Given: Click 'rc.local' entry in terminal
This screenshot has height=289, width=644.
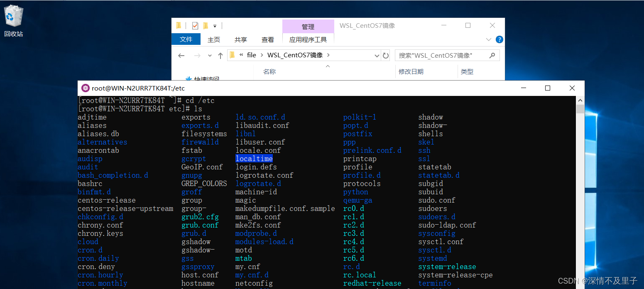Looking at the screenshot, I should point(360,275).
